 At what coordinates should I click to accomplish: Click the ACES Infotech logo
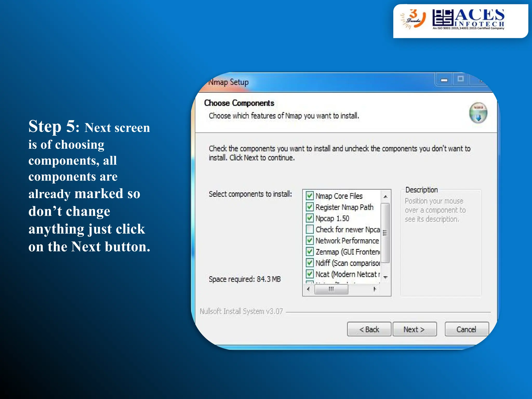point(468,19)
